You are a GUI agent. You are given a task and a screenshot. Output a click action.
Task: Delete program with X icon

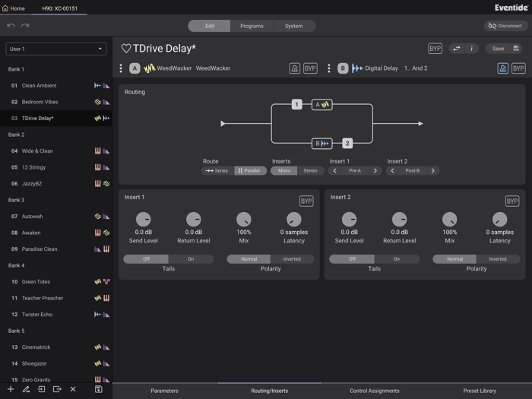coord(73,389)
